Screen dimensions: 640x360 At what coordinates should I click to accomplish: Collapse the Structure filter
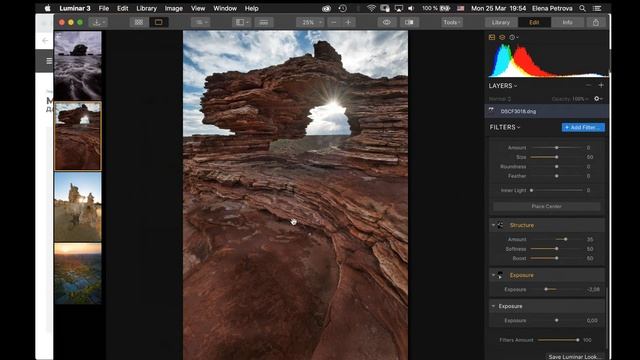(x=493, y=225)
